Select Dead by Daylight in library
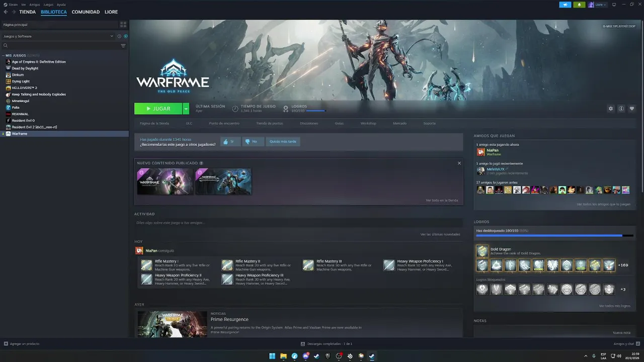This screenshot has height=362, width=644. [x=25, y=68]
